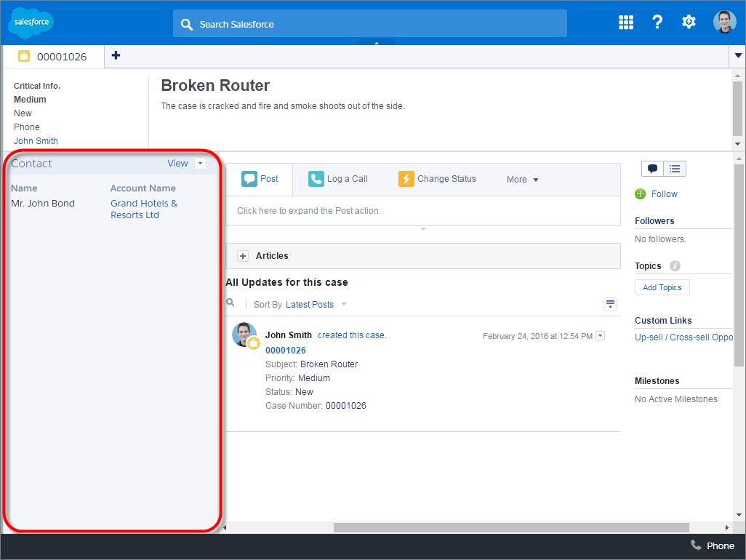Open Grand Hotels & Resorts Ltd account
The width and height of the screenshot is (746, 560).
click(x=144, y=209)
